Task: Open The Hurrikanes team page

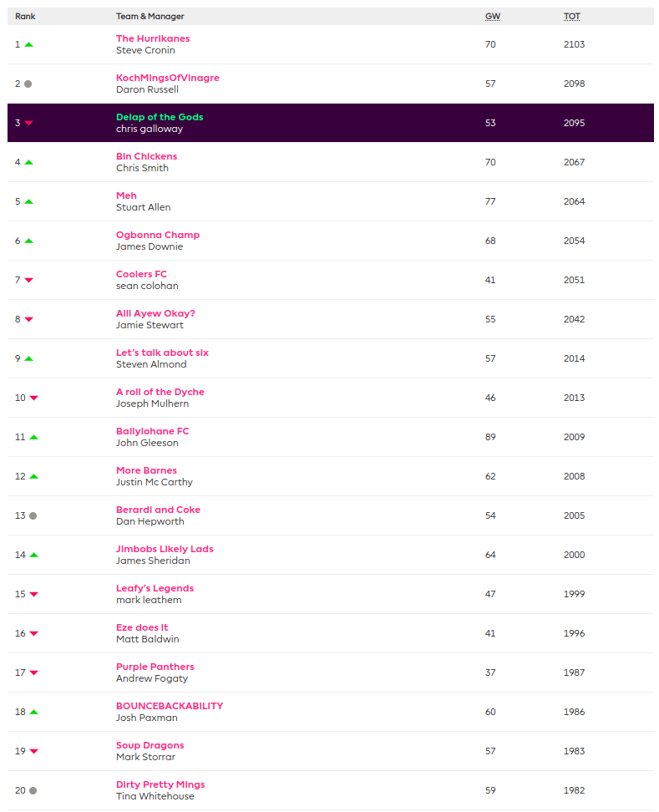Action: tap(153, 38)
